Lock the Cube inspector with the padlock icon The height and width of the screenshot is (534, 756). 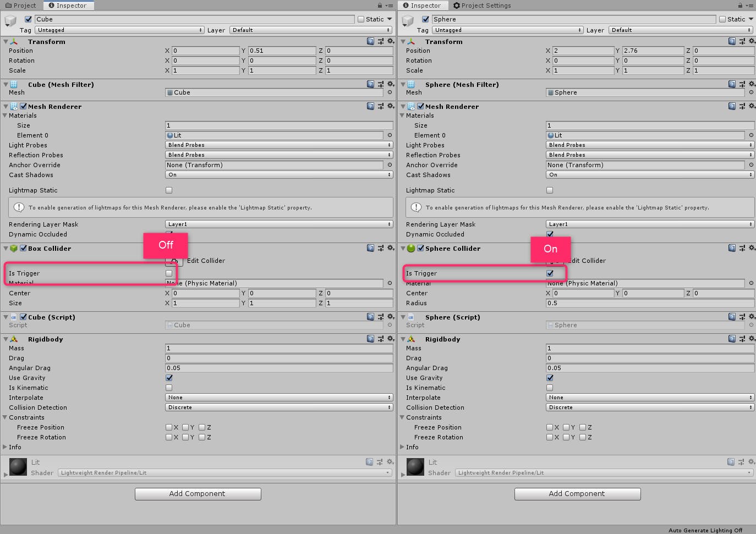tap(380, 5)
